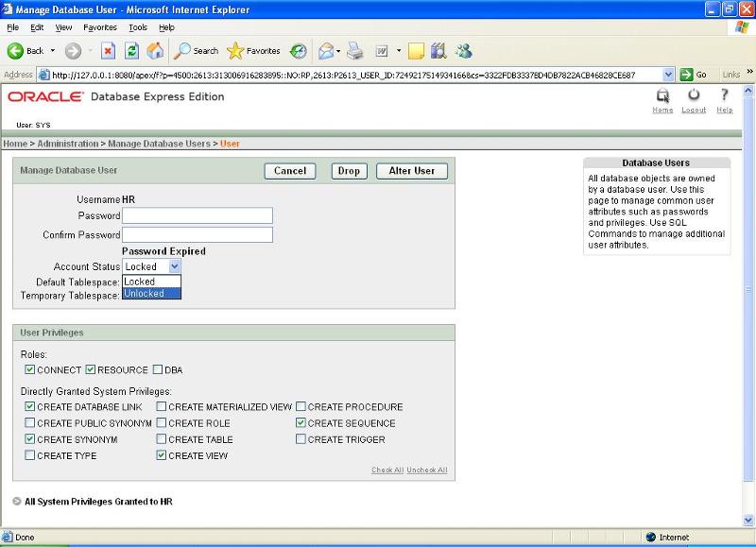Go to Administration breadcrumb link
Image resolution: width=756 pixels, height=547 pixels.
[67, 144]
